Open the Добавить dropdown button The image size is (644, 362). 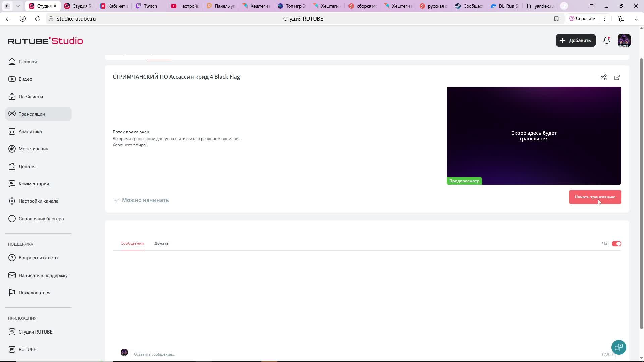[x=576, y=40]
